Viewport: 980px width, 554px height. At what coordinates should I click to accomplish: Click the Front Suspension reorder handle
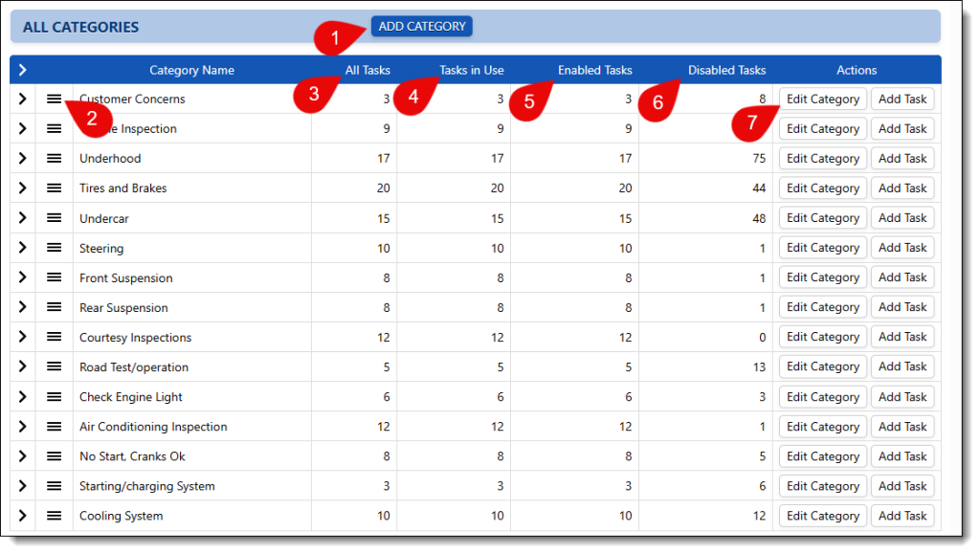(55, 277)
